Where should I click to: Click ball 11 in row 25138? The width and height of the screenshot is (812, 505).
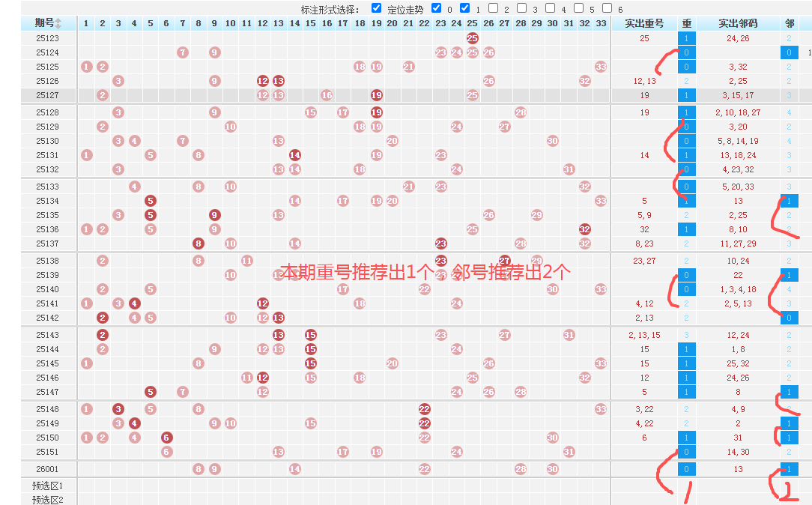point(246,261)
